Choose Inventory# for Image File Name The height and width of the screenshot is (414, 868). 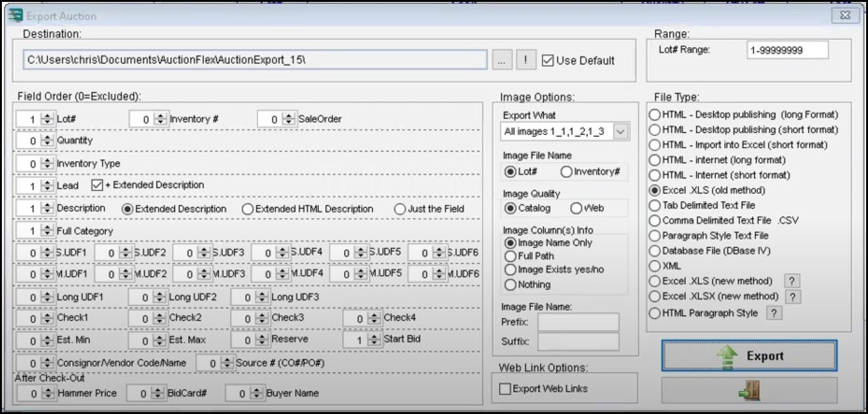tap(566, 172)
